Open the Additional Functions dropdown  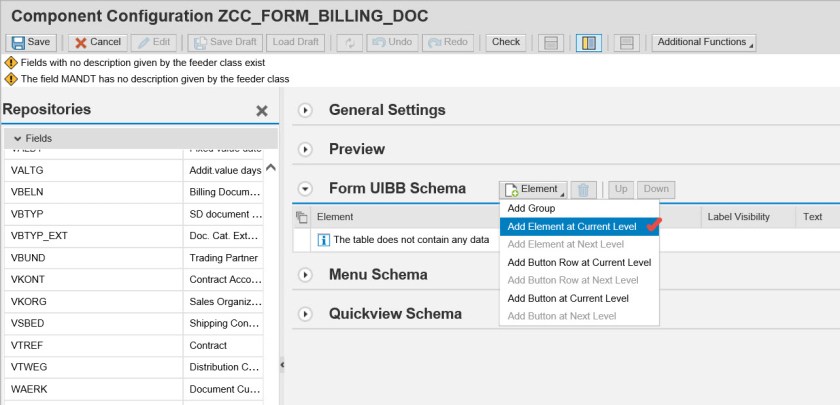pos(703,42)
